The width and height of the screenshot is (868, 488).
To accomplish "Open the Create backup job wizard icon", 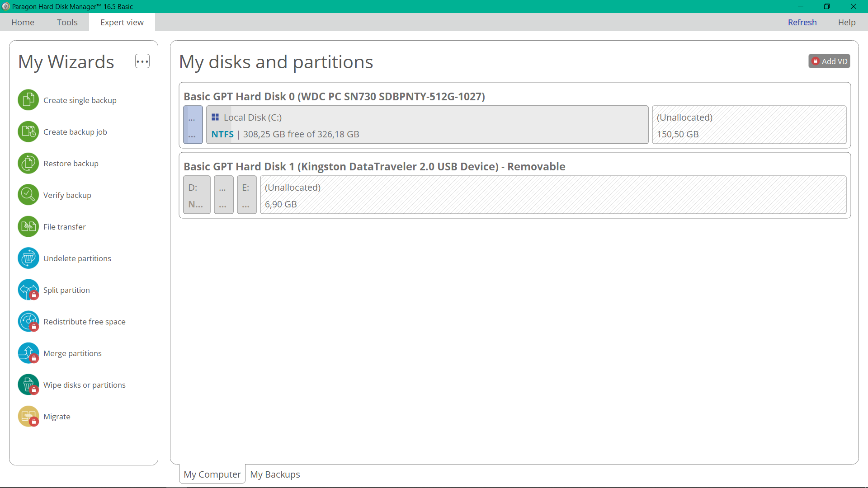I will 28,131.
